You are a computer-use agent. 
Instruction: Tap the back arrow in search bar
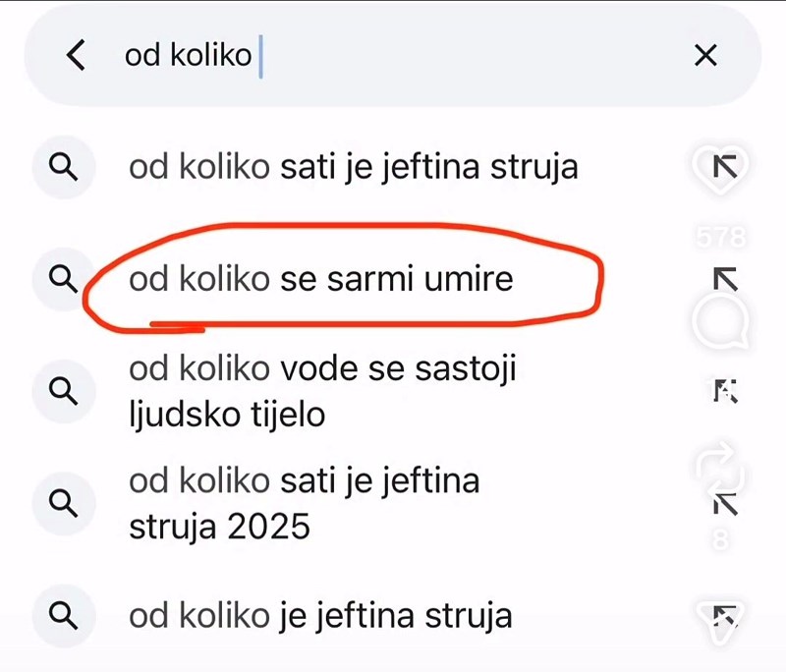click(76, 56)
